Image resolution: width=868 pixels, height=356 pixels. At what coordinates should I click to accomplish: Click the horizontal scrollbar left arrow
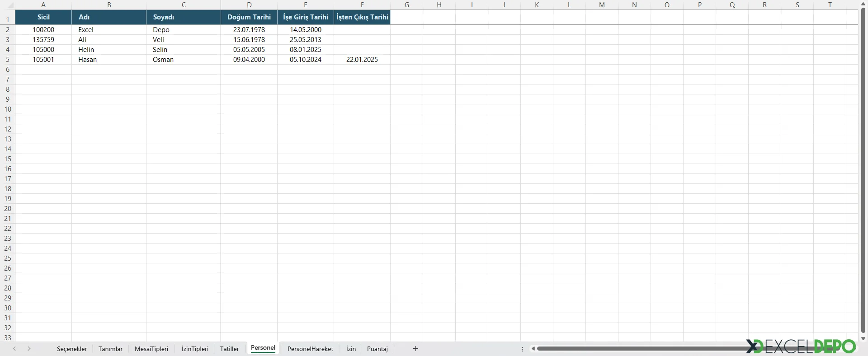pos(533,348)
